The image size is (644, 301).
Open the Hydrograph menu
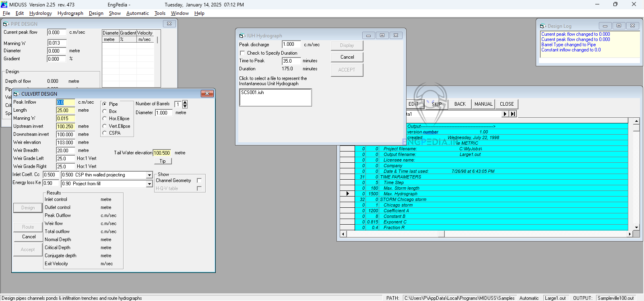(x=70, y=13)
